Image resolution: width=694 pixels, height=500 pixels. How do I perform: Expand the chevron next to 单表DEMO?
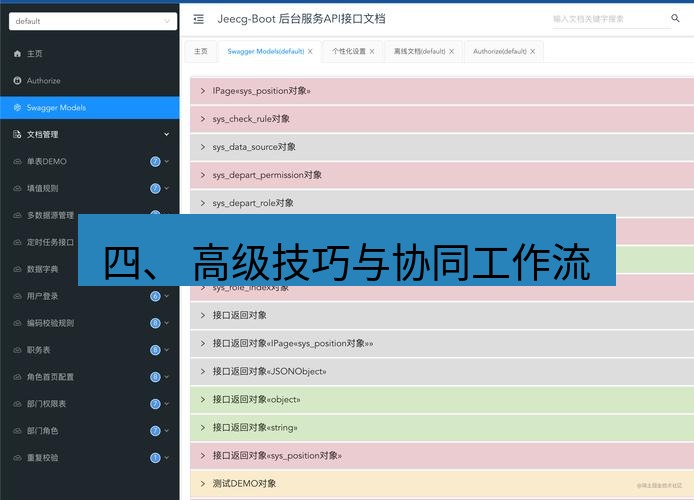click(167, 162)
